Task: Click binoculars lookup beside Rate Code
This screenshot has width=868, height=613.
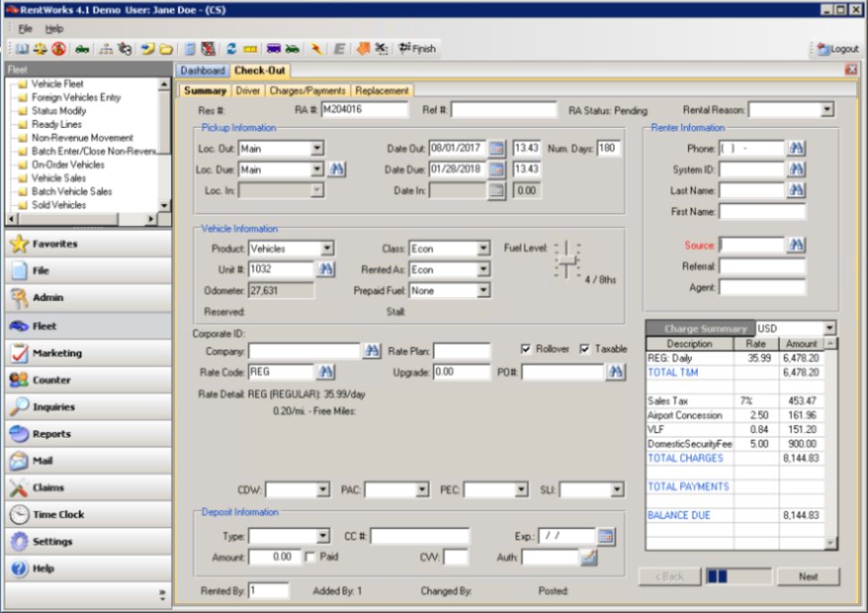Action: (x=326, y=372)
